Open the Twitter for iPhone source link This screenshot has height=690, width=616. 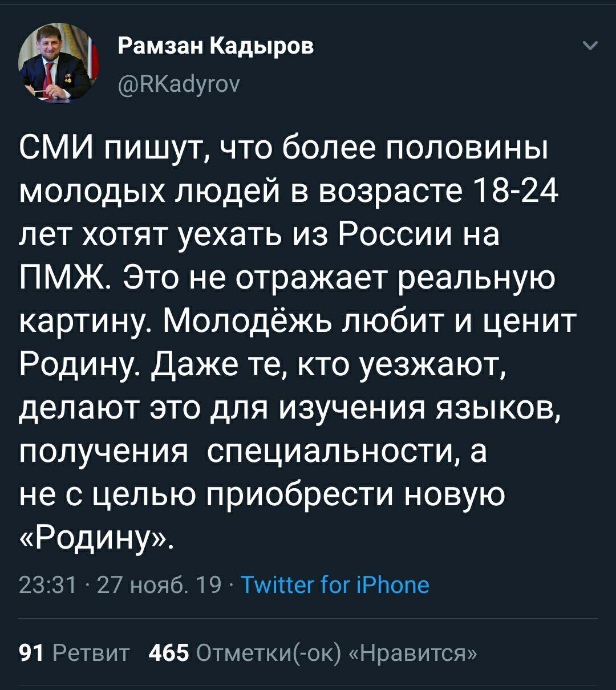[335, 585]
